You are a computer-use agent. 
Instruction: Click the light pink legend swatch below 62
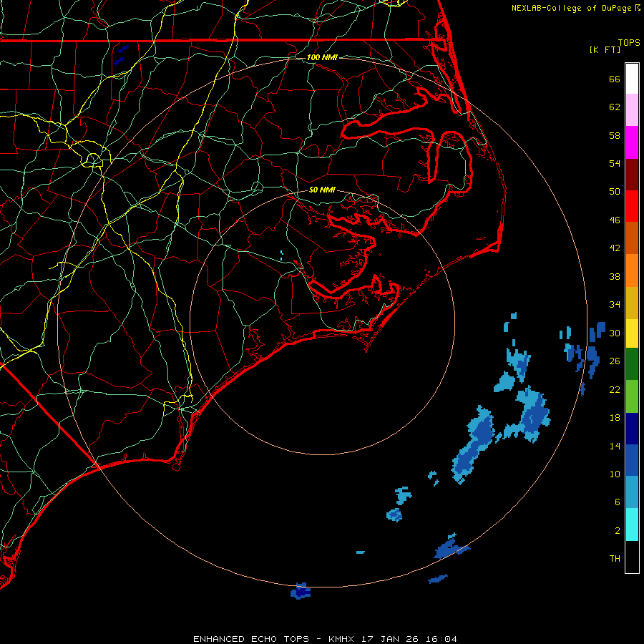pyautogui.click(x=632, y=110)
